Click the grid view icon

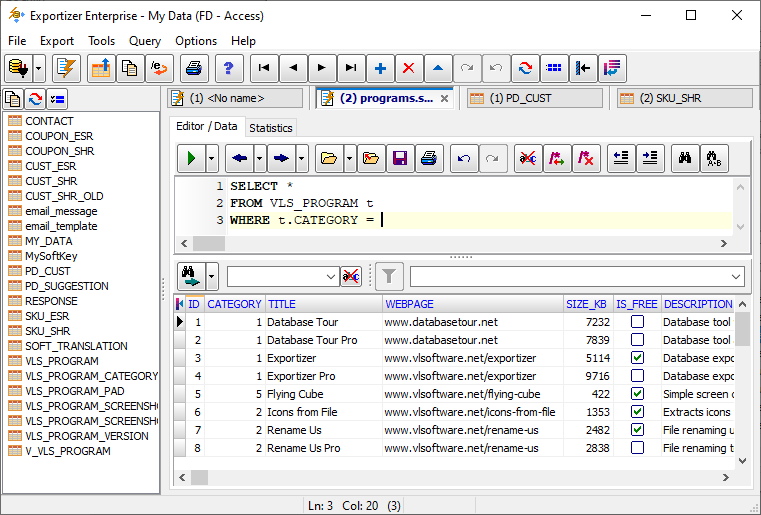[554, 68]
